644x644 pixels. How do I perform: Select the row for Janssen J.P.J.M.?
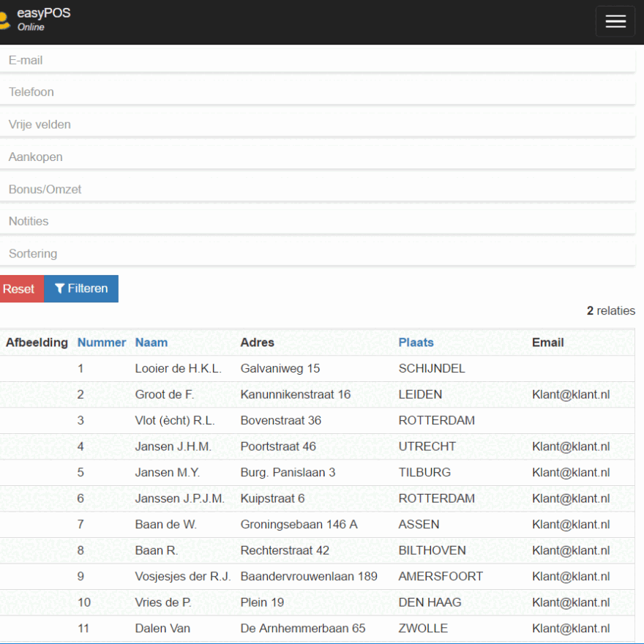click(317, 498)
